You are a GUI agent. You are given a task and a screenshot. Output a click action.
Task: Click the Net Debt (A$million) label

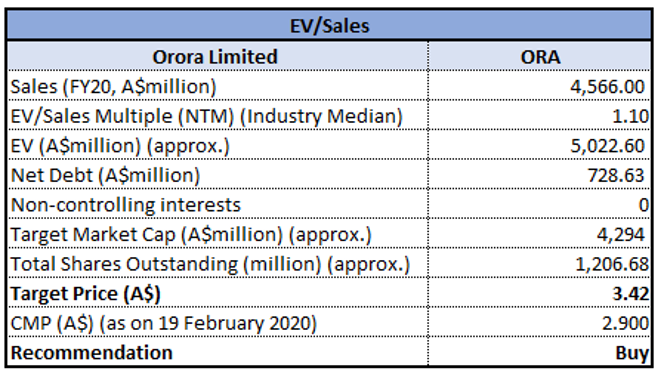105,175
